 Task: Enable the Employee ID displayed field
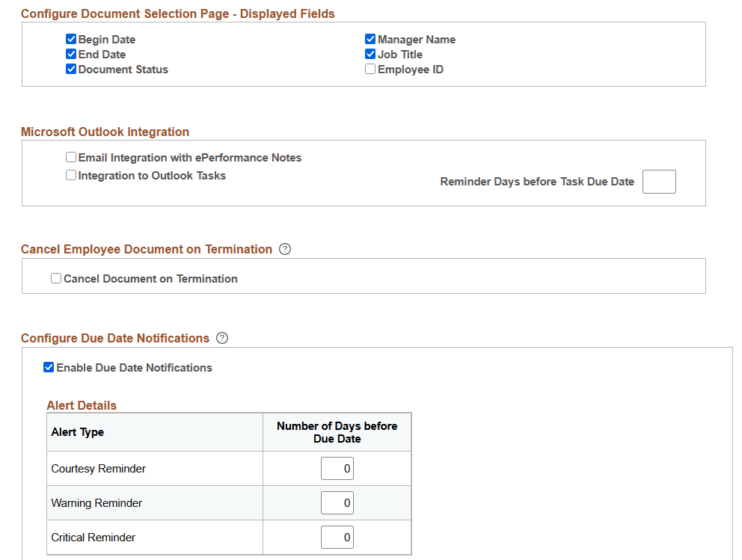370,69
